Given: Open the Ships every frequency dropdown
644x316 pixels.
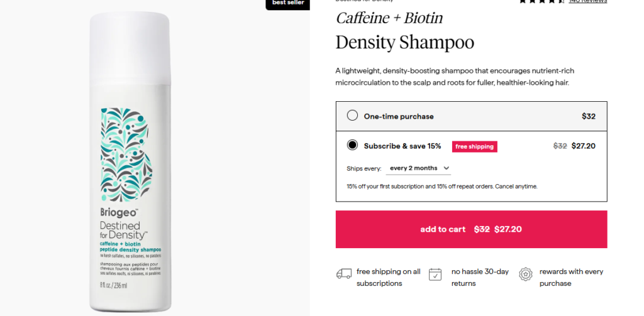Looking at the screenshot, I should [x=419, y=168].
